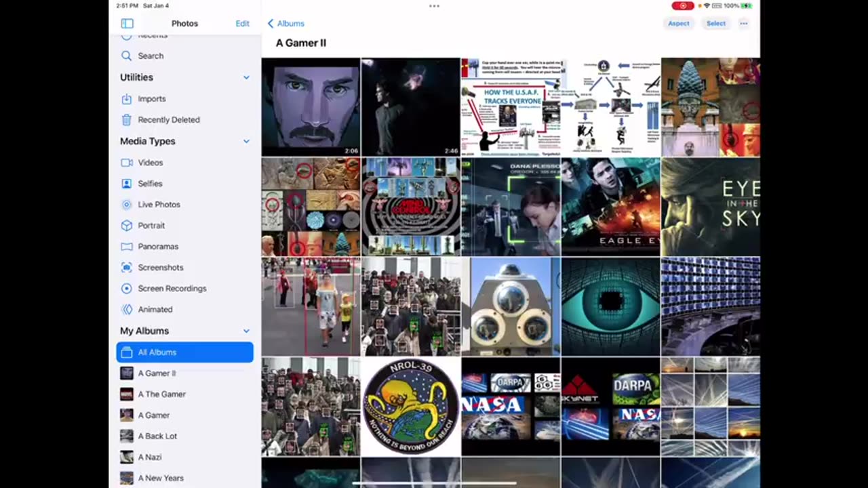This screenshot has height=488, width=868.
Task: Open the chemtrail sky collage thumbnail
Action: tap(711, 407)
